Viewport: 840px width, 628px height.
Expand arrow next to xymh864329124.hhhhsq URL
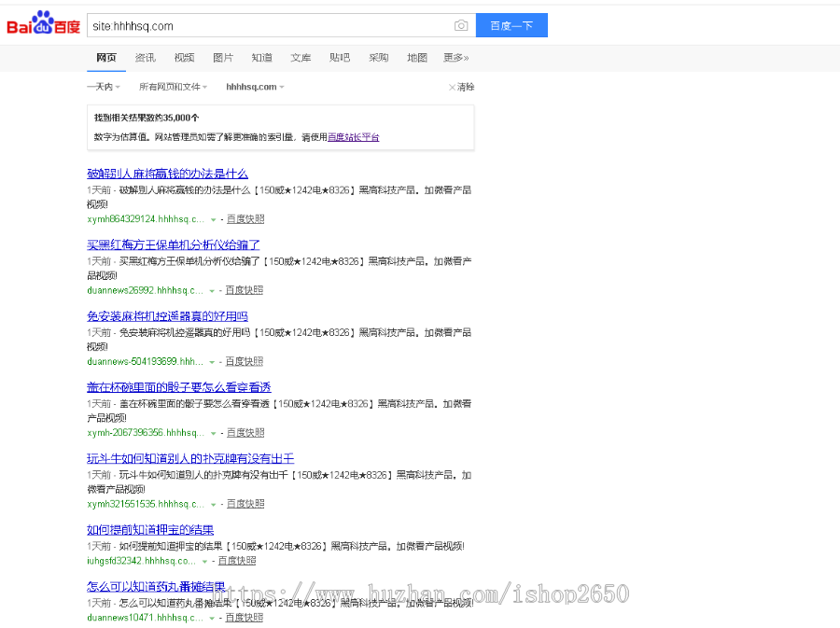(x=213, y=219)
